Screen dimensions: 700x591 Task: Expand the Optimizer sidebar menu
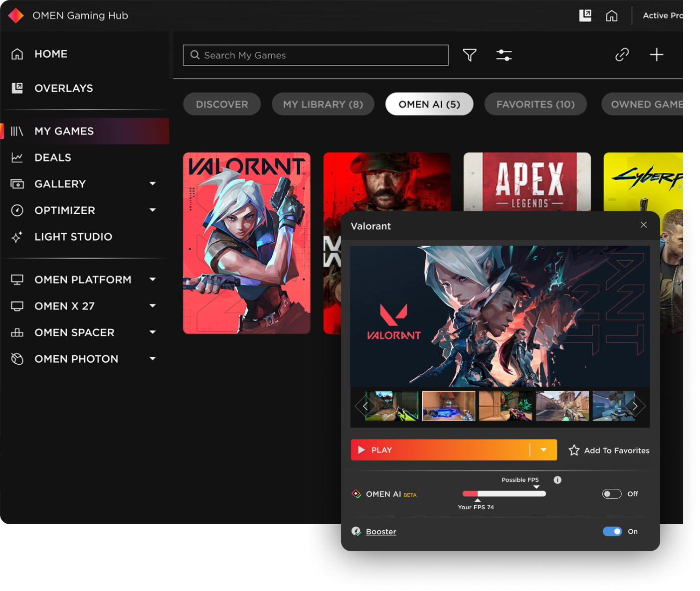[153, 210]
